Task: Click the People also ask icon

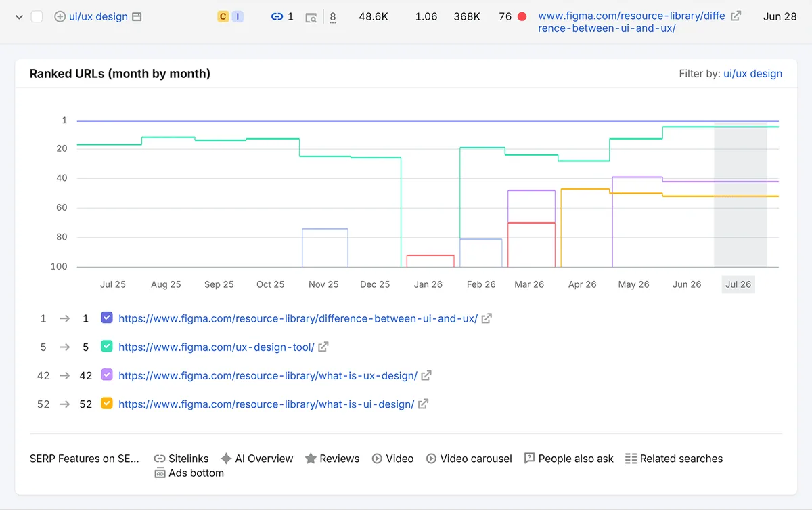Action: [530, 459]
